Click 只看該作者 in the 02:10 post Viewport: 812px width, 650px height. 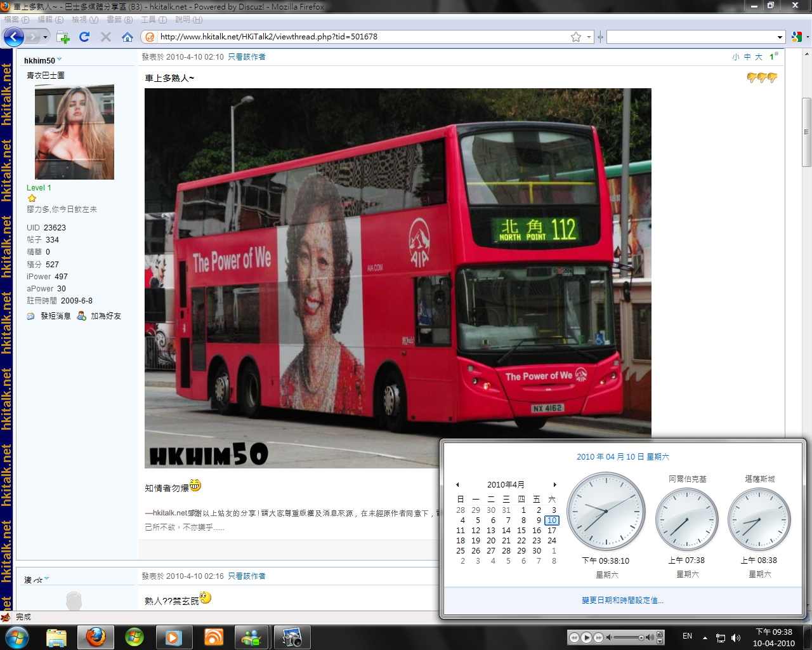[247, 57]
